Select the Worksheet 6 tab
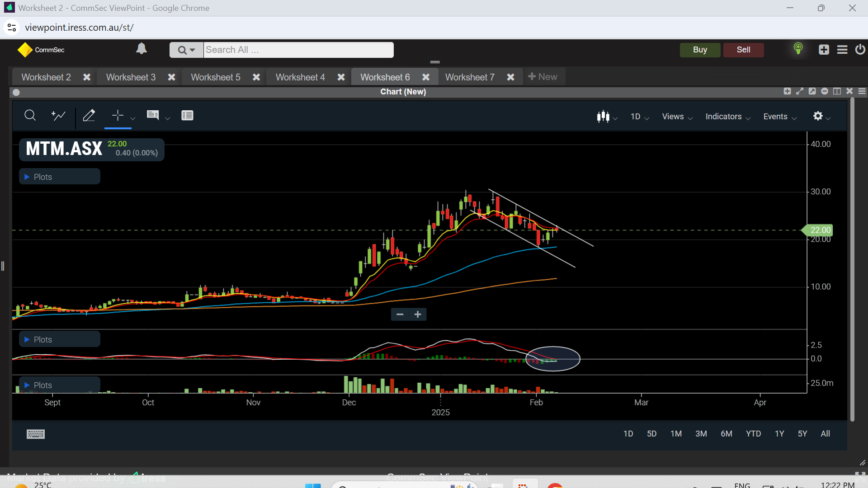The height and width of the screenshot is (488, 868). [x=385, y=77]
